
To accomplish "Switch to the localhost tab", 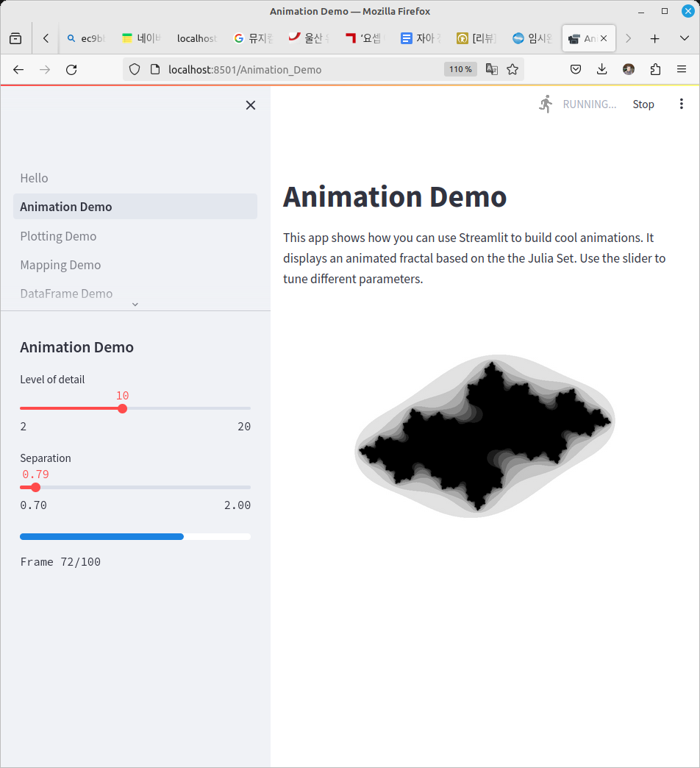I will pyautogui.click(x=197, y=38).
